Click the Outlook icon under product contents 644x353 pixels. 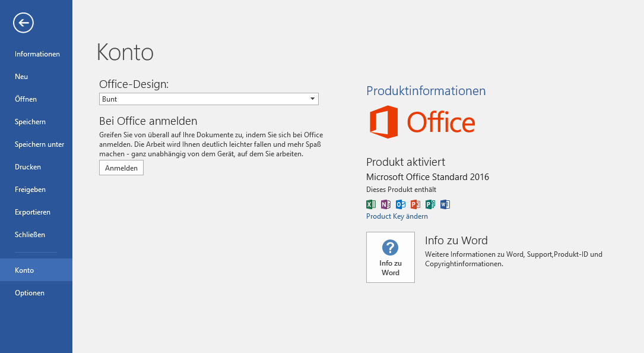click(401, 204)
